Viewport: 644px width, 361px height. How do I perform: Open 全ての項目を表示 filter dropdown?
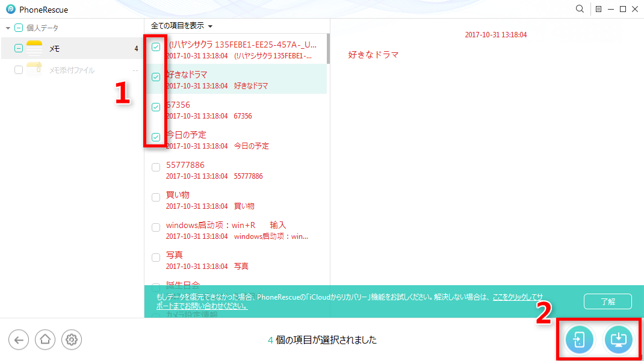[x=182, y=26]
